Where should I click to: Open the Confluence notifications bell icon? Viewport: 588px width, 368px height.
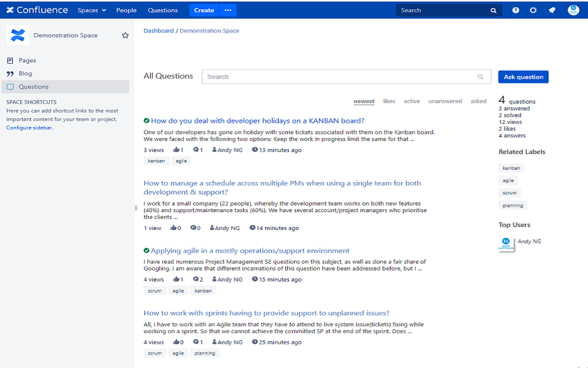tap(551, 10)
